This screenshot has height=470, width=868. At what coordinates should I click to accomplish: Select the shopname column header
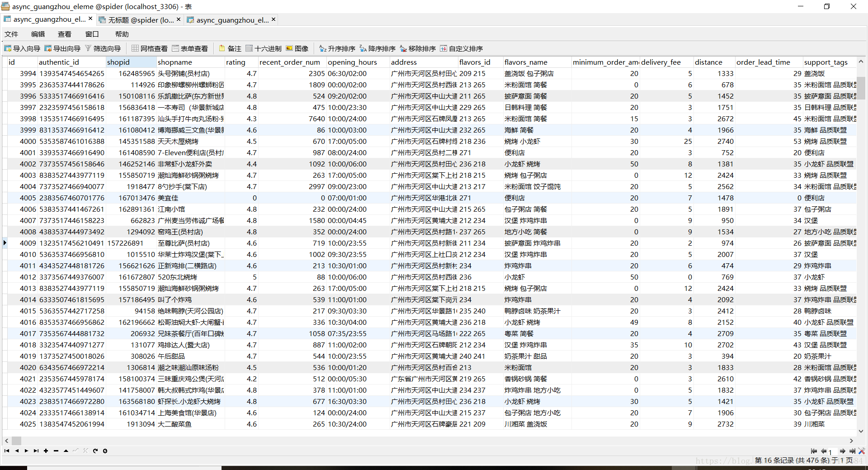pyautogui.click(x=191, y=62)
